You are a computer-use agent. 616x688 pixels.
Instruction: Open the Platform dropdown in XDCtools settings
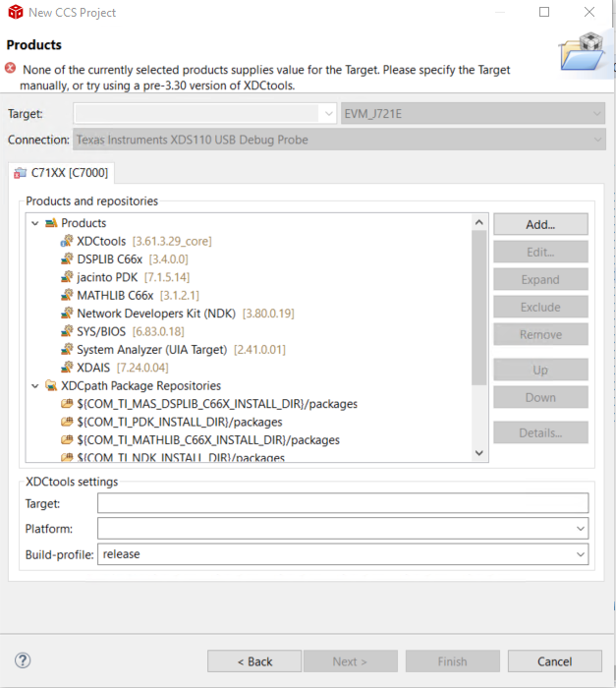coord(580,529)
